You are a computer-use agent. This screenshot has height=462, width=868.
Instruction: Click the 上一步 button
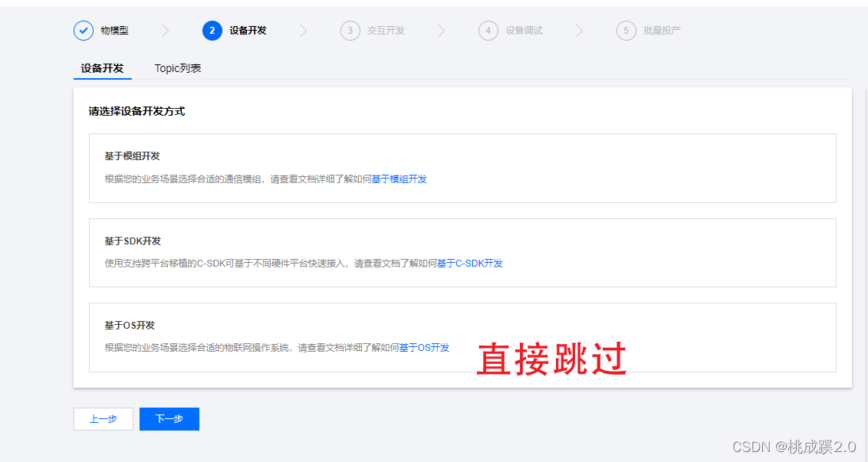103,419
